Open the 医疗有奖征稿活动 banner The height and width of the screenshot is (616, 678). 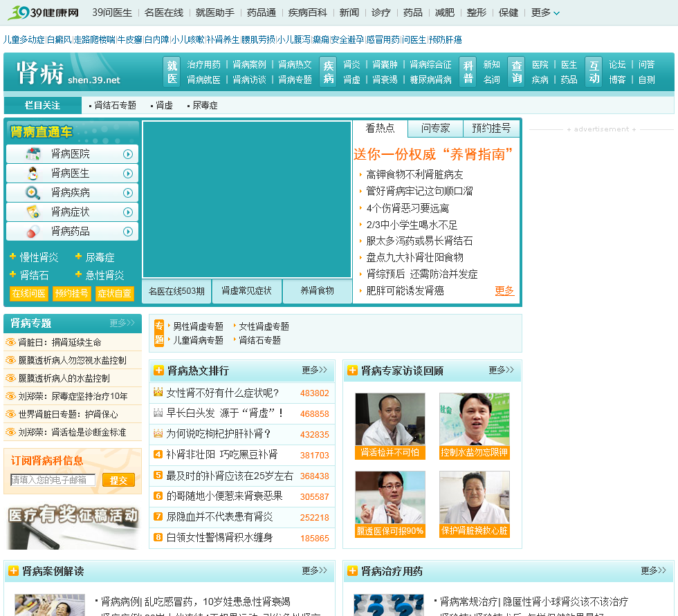pos(73,526)
